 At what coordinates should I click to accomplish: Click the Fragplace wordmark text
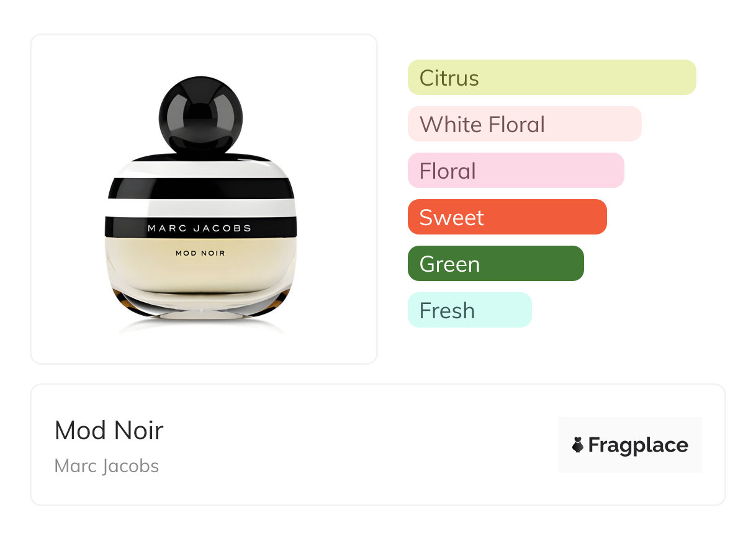pyautogui.click(x=638, y=445)
